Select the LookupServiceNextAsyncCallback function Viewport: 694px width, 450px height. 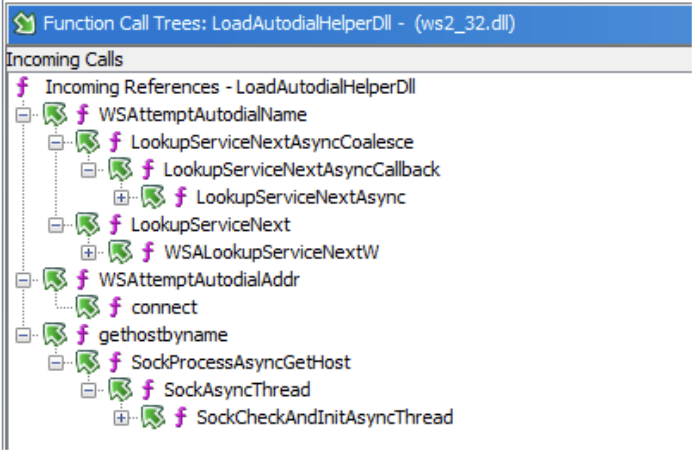click(x=301, y=170)
